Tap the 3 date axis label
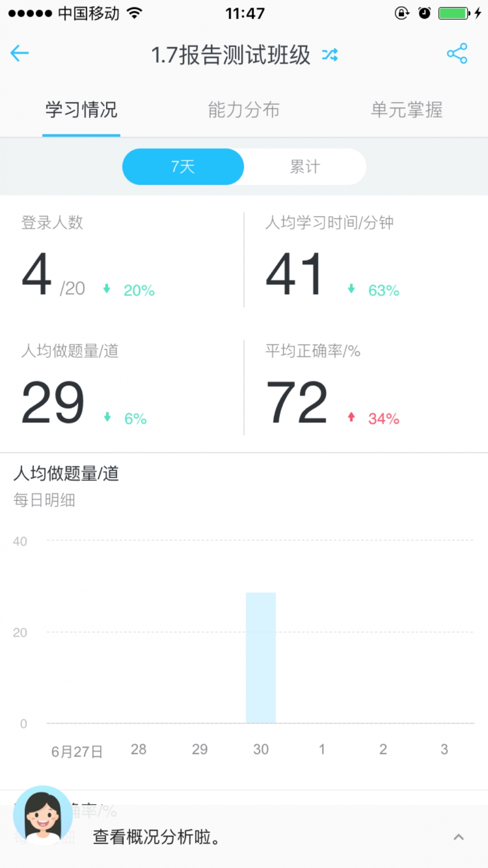Image resolution: width=488 pixels, height=868 pixels. pos(444,749)
